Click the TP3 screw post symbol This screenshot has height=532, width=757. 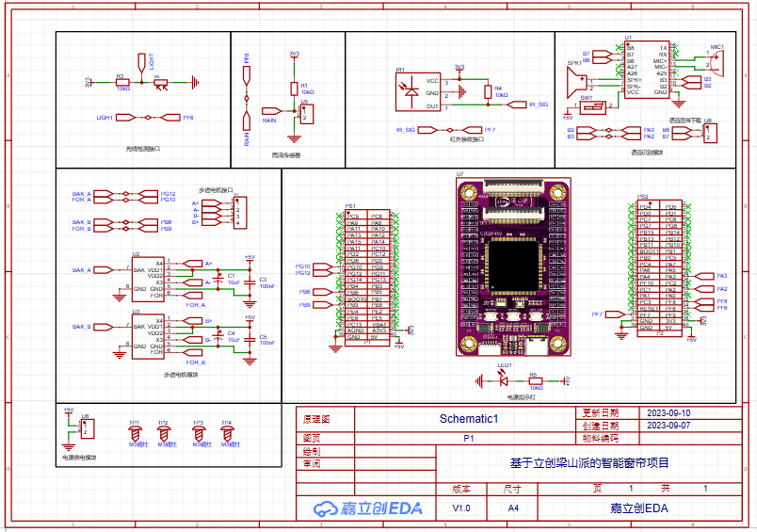coord(199,433)
